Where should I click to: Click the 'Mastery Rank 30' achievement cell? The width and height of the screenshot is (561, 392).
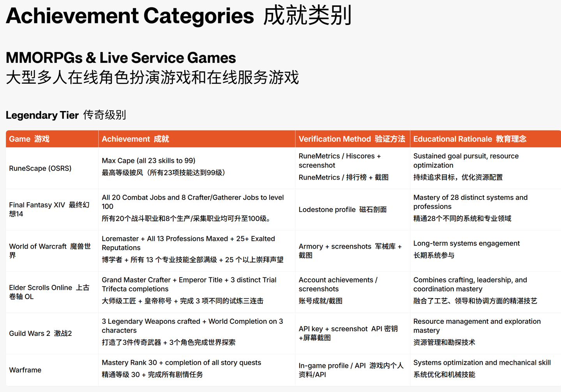click(x=197, y=370)
